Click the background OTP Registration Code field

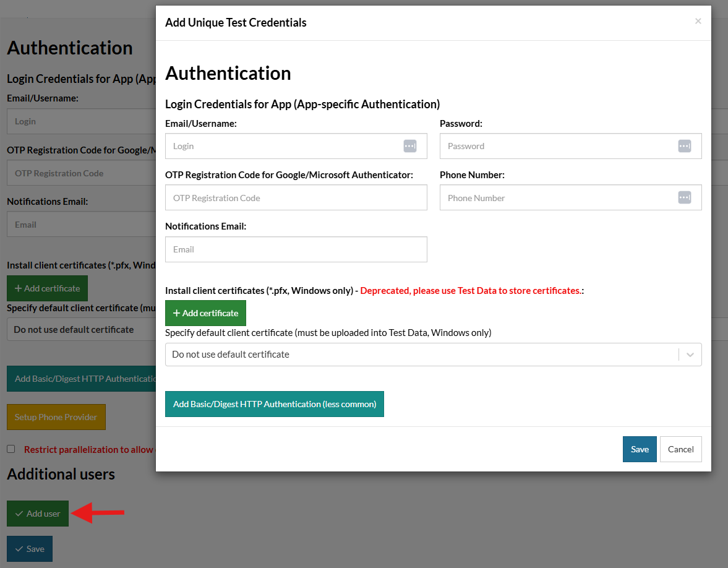click(82, 173)
